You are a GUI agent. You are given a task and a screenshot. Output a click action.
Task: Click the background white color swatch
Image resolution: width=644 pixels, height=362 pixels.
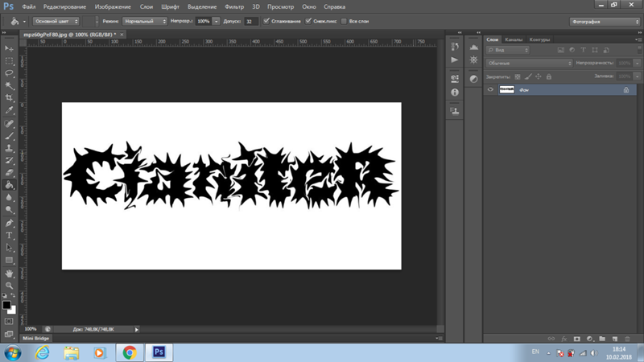(x=13, y=311)
